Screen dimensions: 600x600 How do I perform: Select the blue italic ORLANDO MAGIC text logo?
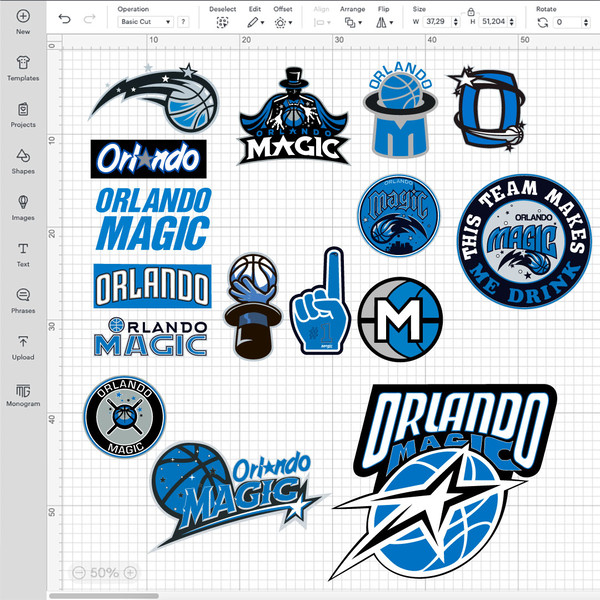pyautogui.click(x=153, y=219)
